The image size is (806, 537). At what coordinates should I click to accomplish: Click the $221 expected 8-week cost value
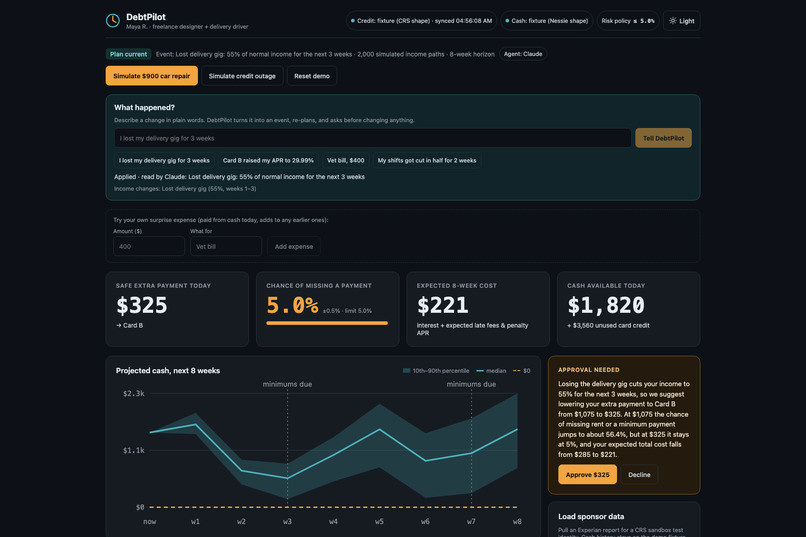coord(443,305)
